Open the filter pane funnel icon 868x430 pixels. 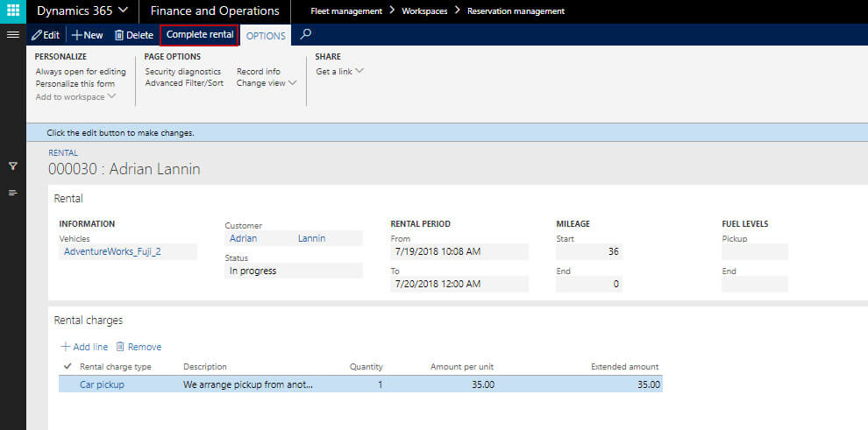coord(13,166)
